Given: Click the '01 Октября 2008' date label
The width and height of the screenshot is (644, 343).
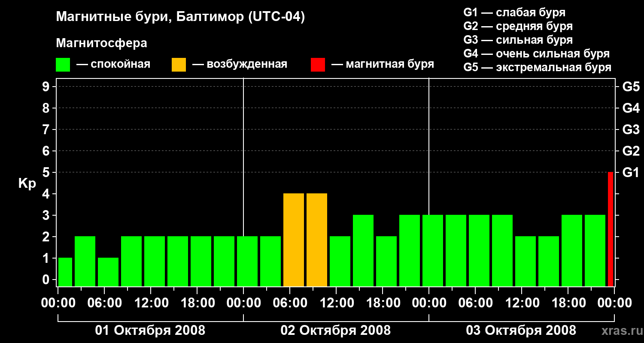Looking at the screenshot, I should coord(150,331).
